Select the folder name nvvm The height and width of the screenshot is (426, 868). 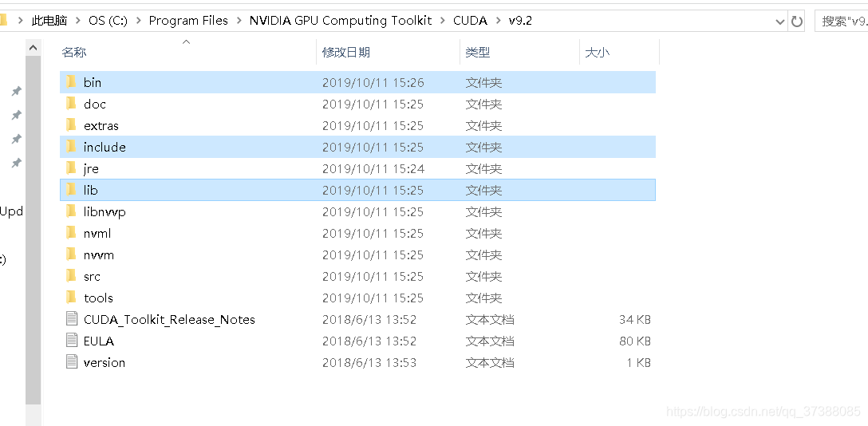(99, 255)
